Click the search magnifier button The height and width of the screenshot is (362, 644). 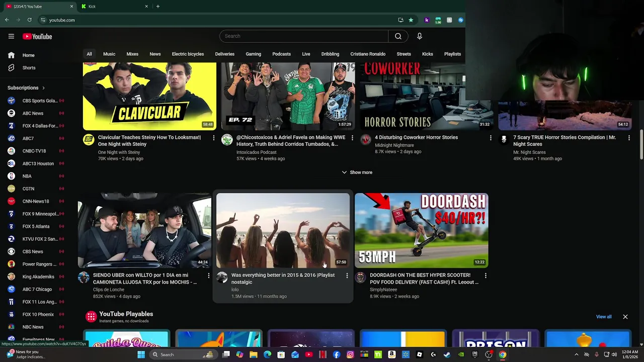click(398, 36)
